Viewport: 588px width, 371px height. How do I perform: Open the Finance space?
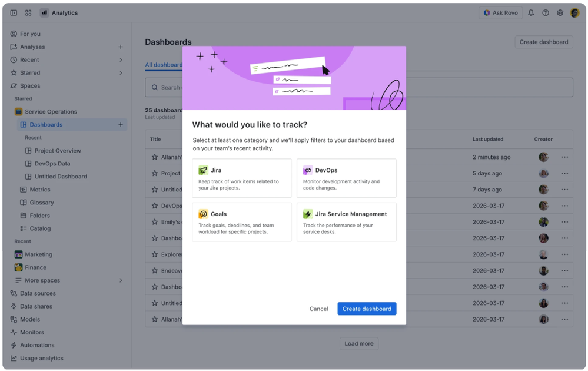pyautogui.click(x=36, y=267)
